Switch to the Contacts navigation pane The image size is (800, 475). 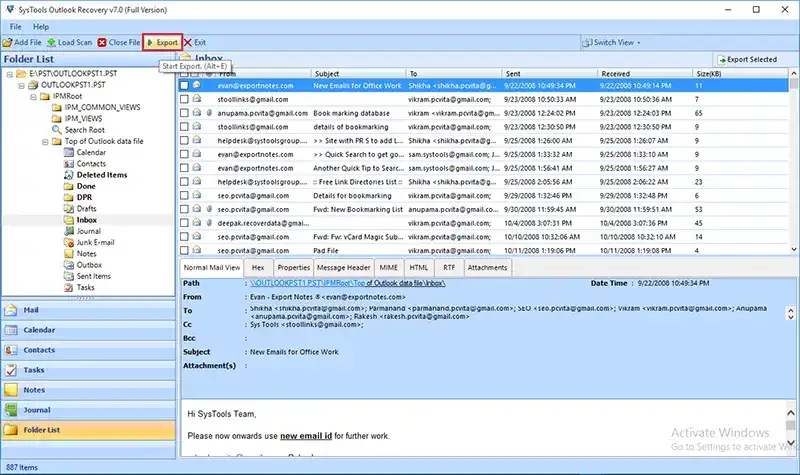click(89, 349)
